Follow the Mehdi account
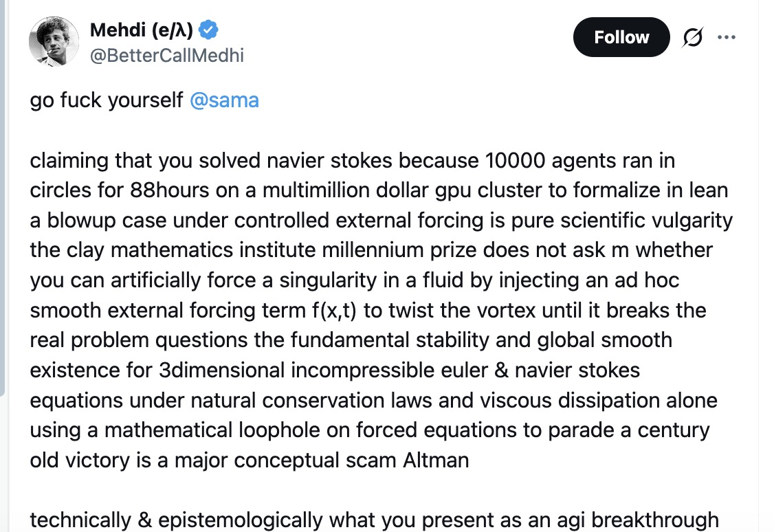This screenshot has width=774, height=532. pyautogui.click(x=621, y=37)
